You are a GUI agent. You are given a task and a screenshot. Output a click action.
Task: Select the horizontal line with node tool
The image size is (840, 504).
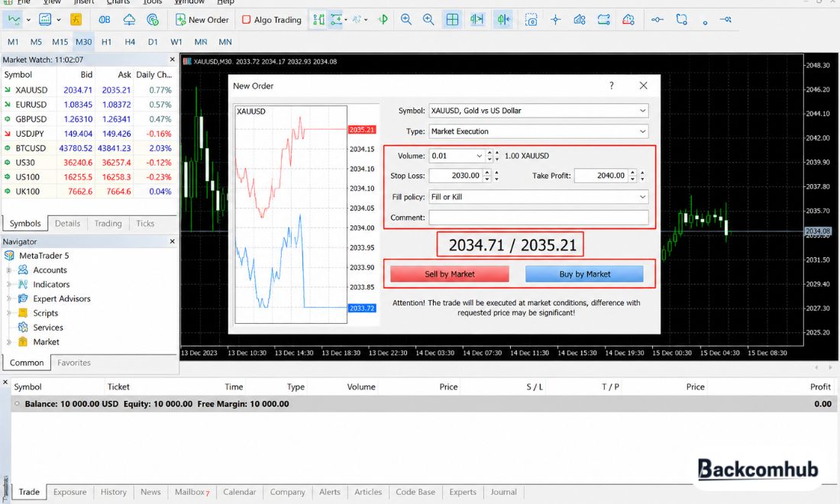coord(657,20)
